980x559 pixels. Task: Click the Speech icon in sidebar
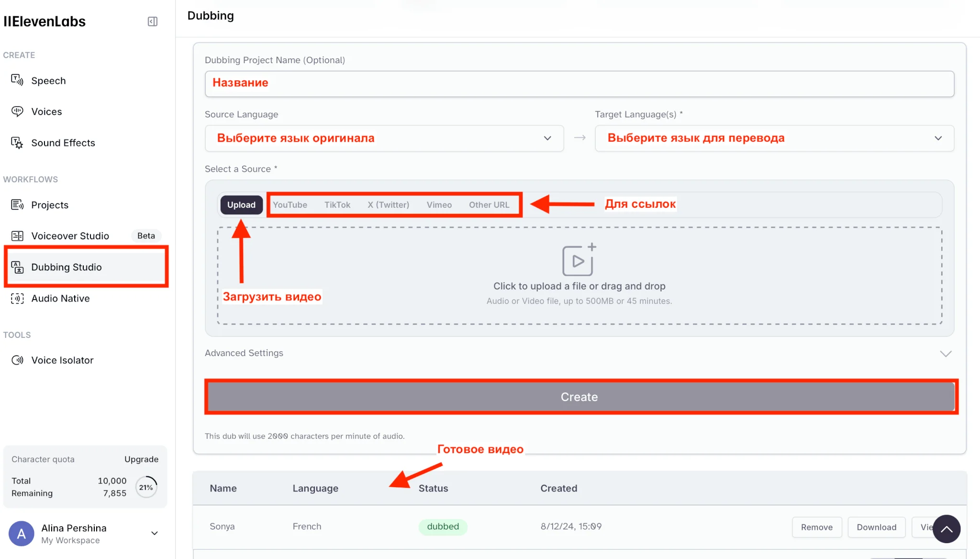(x=17, y=80)
